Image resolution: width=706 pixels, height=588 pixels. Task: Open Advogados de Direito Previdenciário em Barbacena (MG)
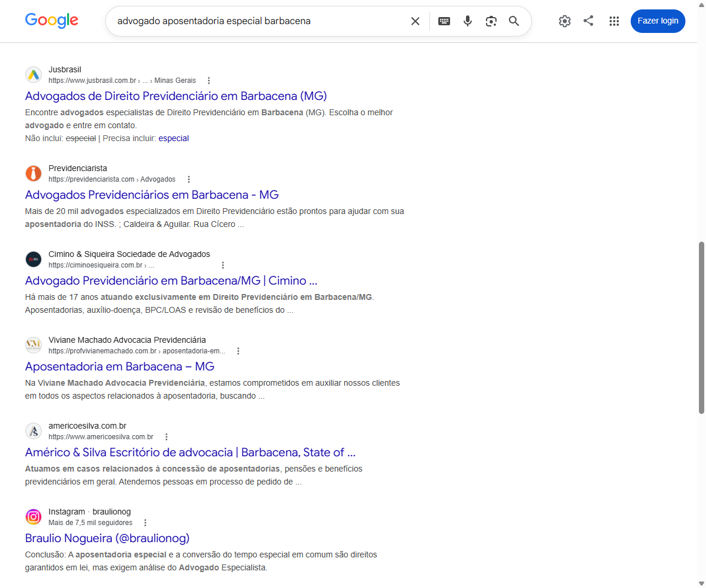tap(176, 96)
